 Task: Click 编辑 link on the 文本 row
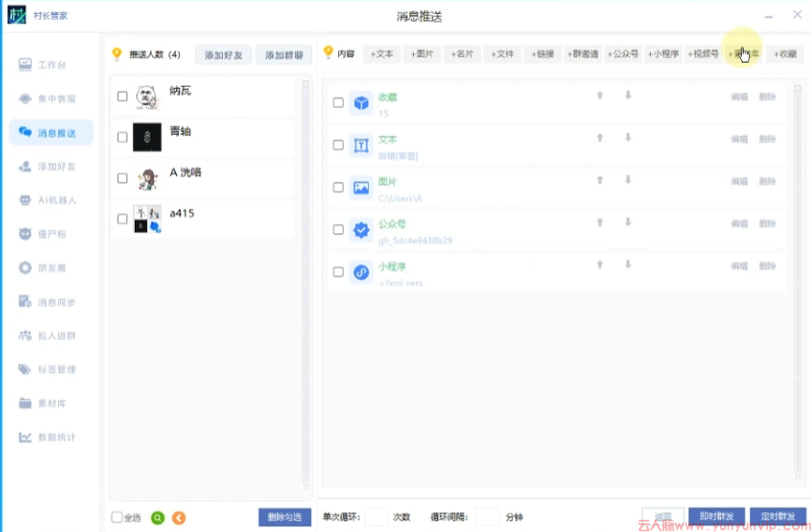739,140
